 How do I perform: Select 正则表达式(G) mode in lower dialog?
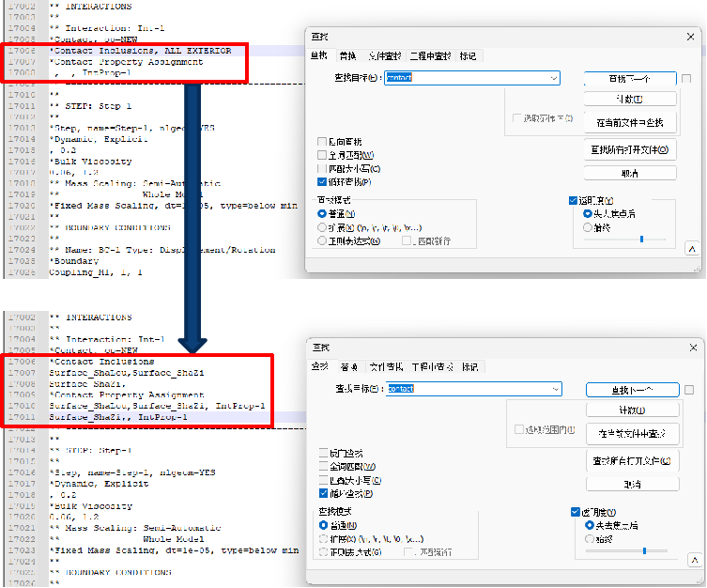click(323, 552)
